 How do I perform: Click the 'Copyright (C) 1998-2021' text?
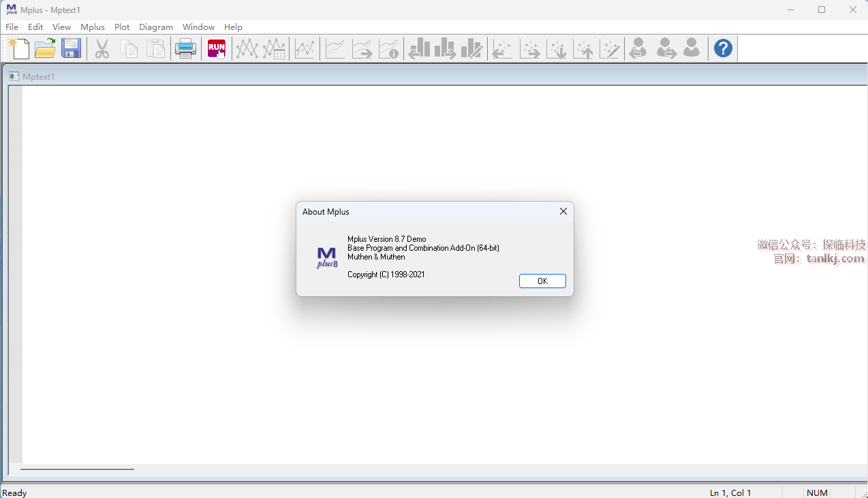(386, 275)
